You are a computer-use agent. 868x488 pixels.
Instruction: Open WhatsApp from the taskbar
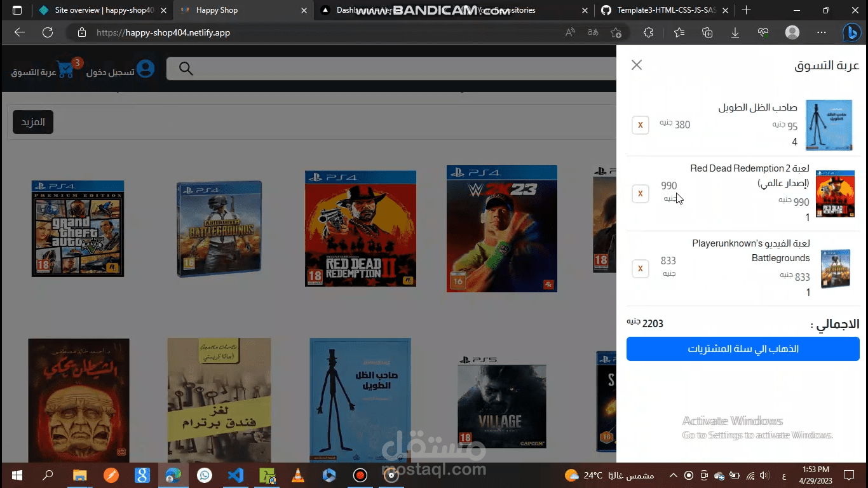pyautogui.click(x=204, y=475)
